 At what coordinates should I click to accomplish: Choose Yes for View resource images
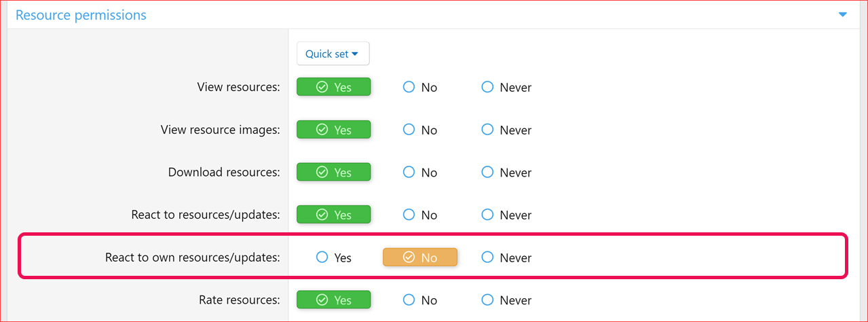[333, 130]
